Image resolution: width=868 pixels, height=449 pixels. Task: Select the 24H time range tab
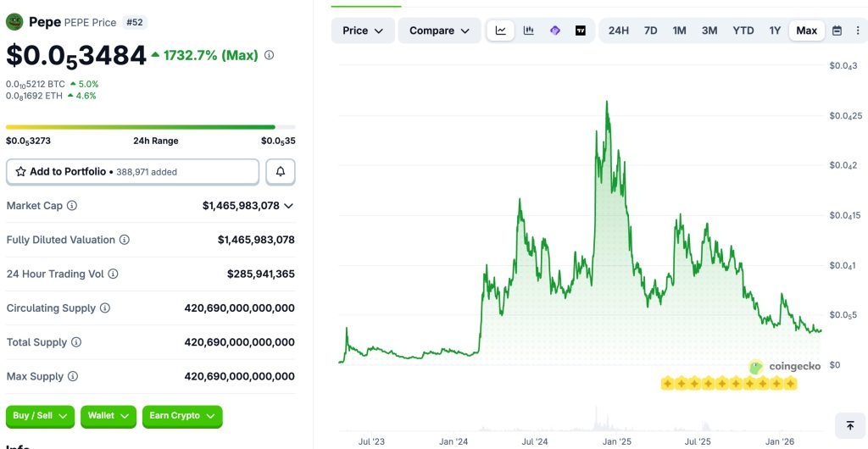coord(618,31)
